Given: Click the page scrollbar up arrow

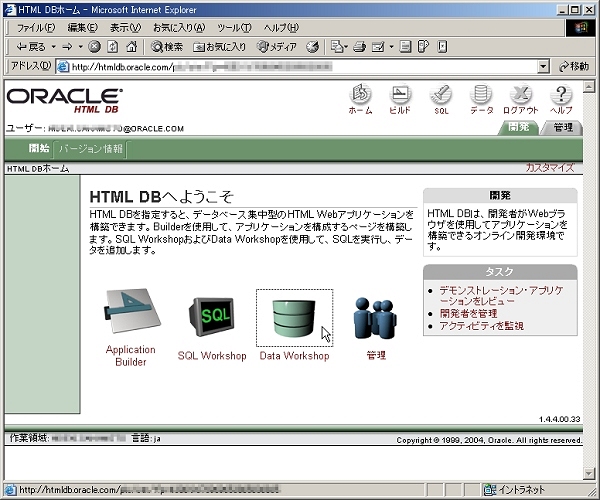Looking at the screenshot, I should point(589,86).
